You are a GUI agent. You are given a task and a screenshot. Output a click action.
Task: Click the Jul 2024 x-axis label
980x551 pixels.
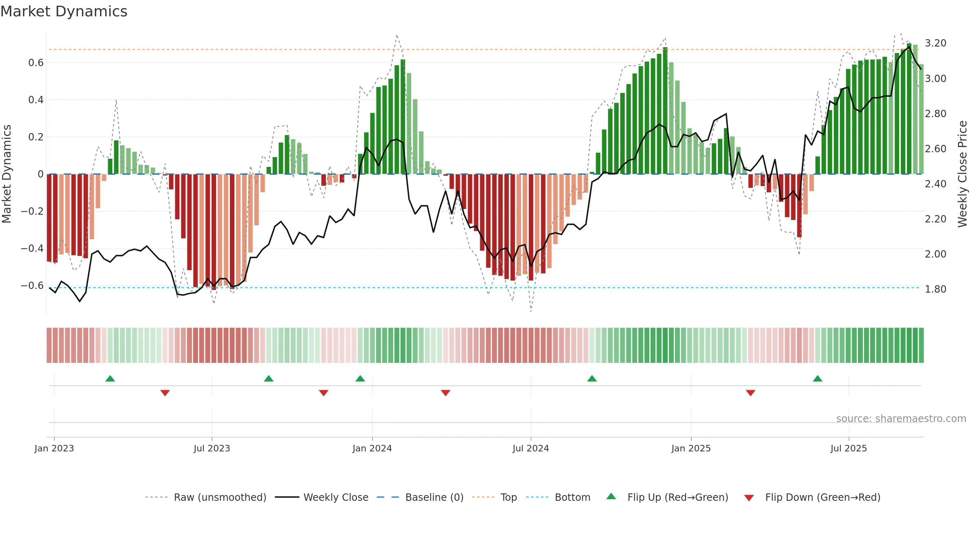pyautogui.click(x=531, y=448)
